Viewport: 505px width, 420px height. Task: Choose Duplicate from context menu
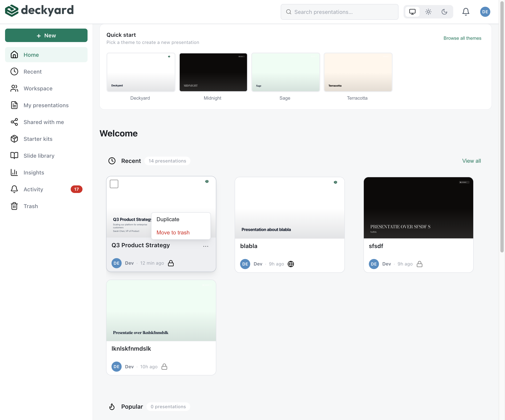(x=181, y=219)
